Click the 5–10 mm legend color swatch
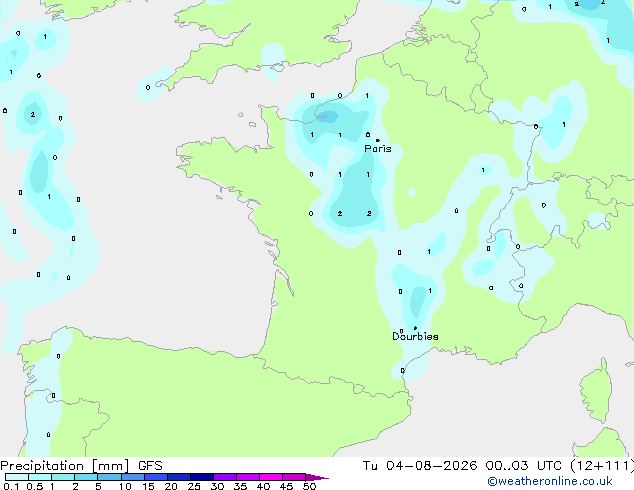 click(x=109, y=477)
